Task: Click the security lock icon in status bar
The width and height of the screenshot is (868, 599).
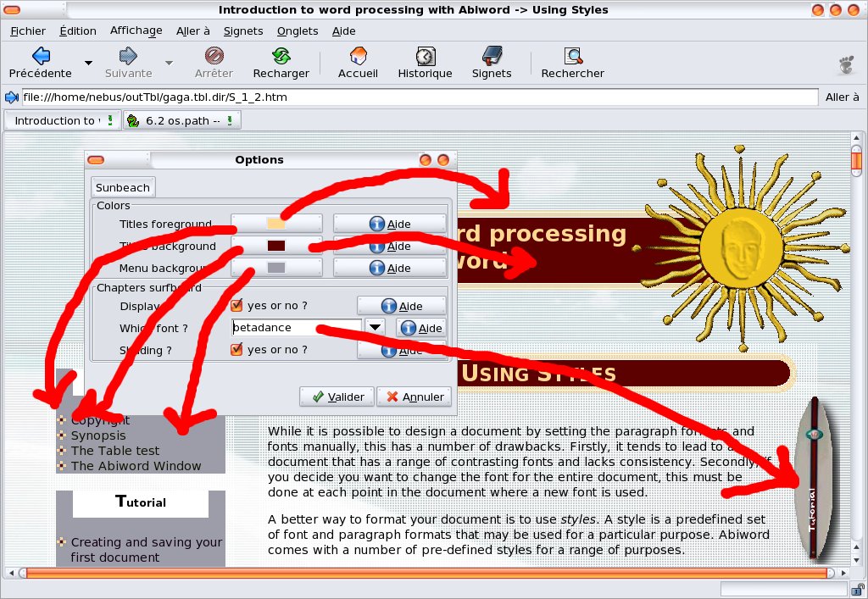Action: 857,589
